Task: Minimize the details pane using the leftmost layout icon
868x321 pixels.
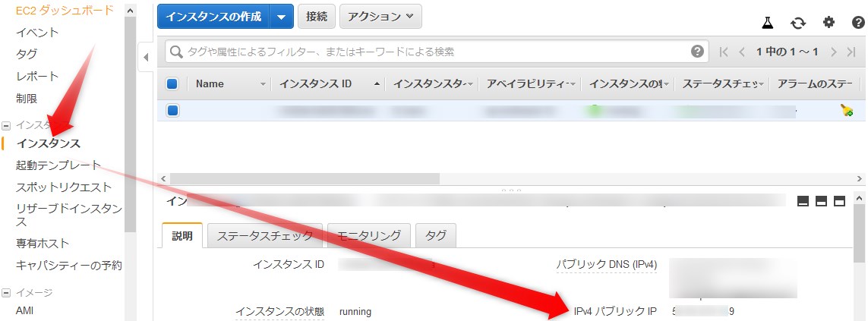Action: (803, 201)
